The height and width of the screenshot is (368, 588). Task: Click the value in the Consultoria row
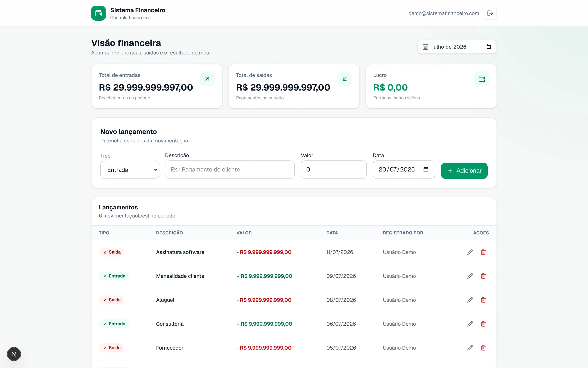264,324
